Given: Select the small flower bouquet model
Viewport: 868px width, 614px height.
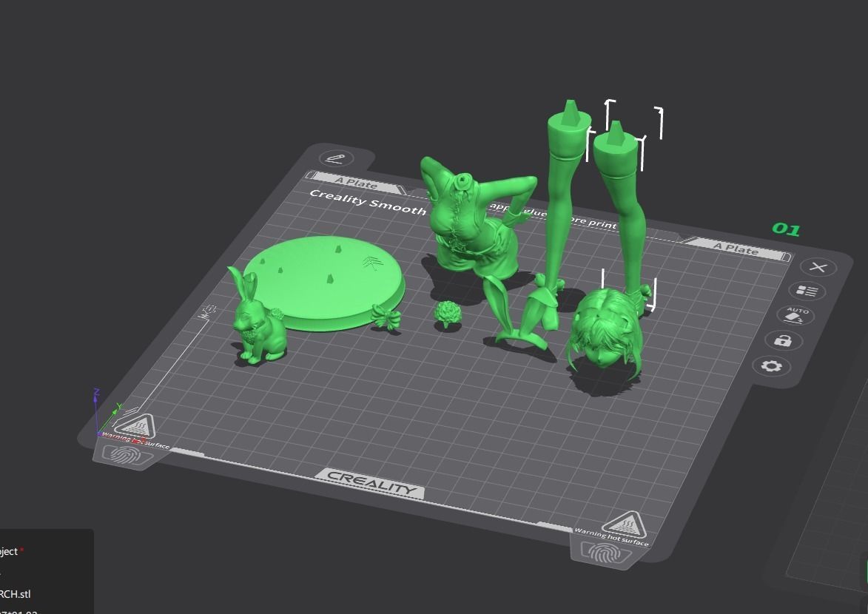Looking at the screenshot, I should coord(447,314).
